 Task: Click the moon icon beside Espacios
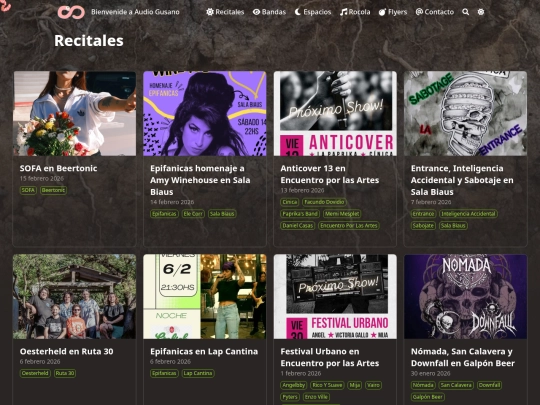pos(298,12)
